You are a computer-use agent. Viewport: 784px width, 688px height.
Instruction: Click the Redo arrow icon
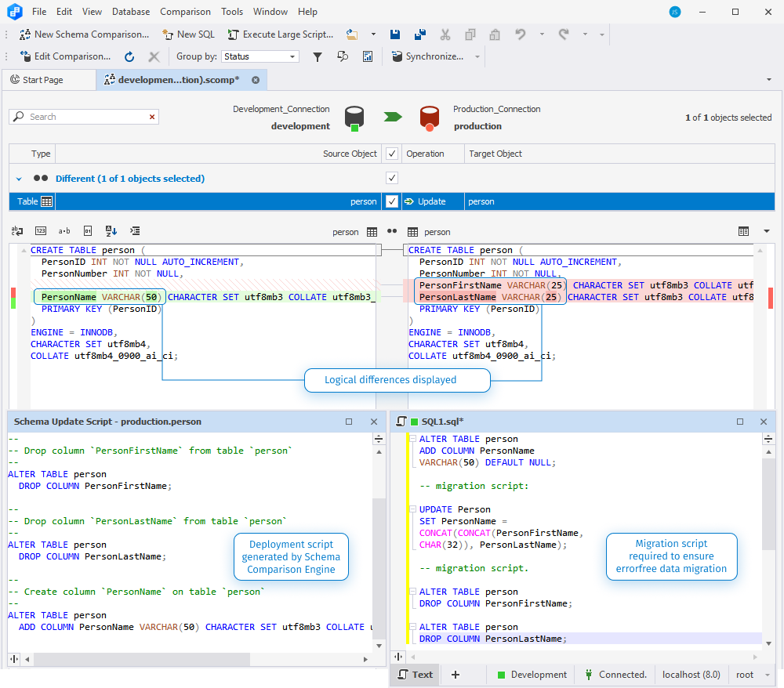(564, 34)
